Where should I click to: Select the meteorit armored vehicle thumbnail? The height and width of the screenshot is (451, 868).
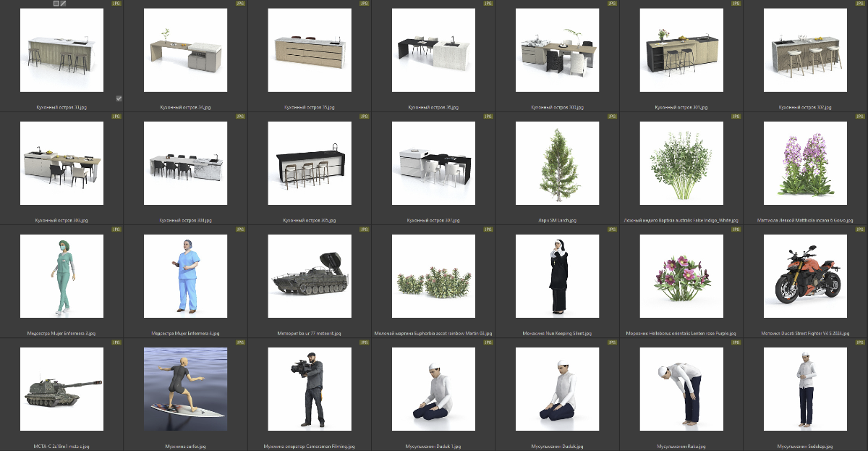[x=310, y=276]
